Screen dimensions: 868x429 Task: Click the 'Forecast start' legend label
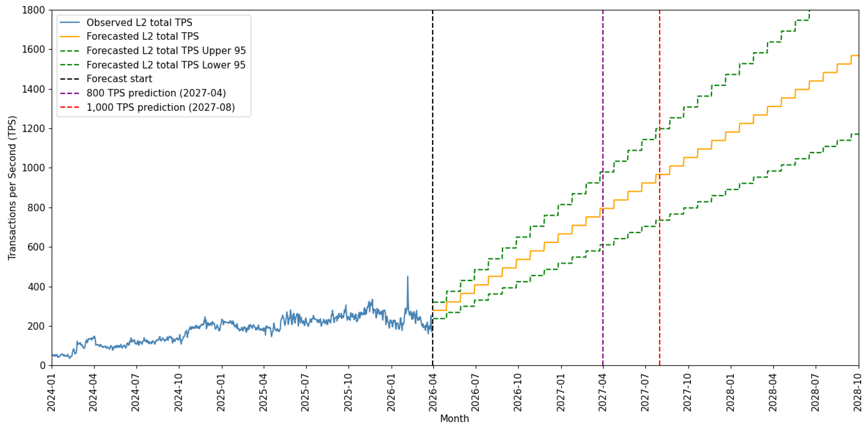119,79
